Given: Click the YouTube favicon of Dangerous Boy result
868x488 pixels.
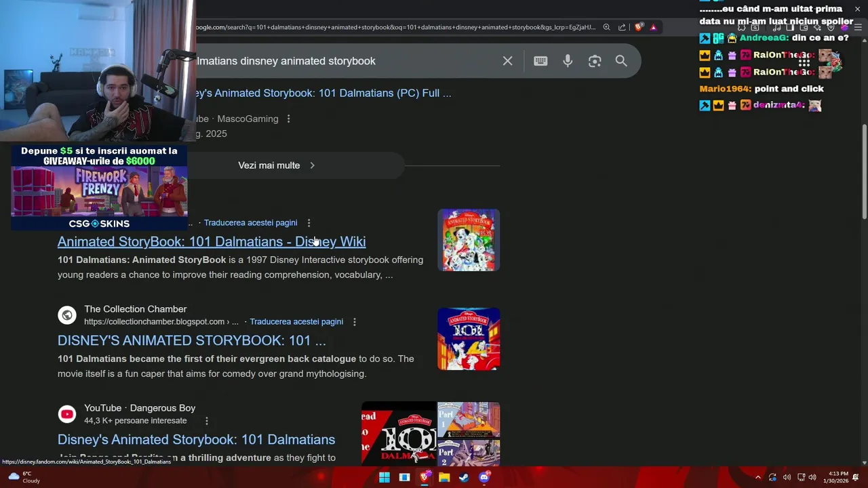Looking at the screenshot, I should [x=67, y=414].
